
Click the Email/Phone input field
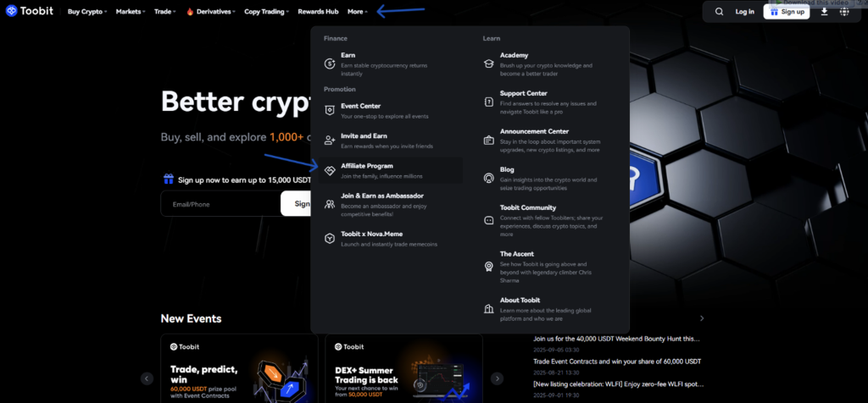(220, 204)
